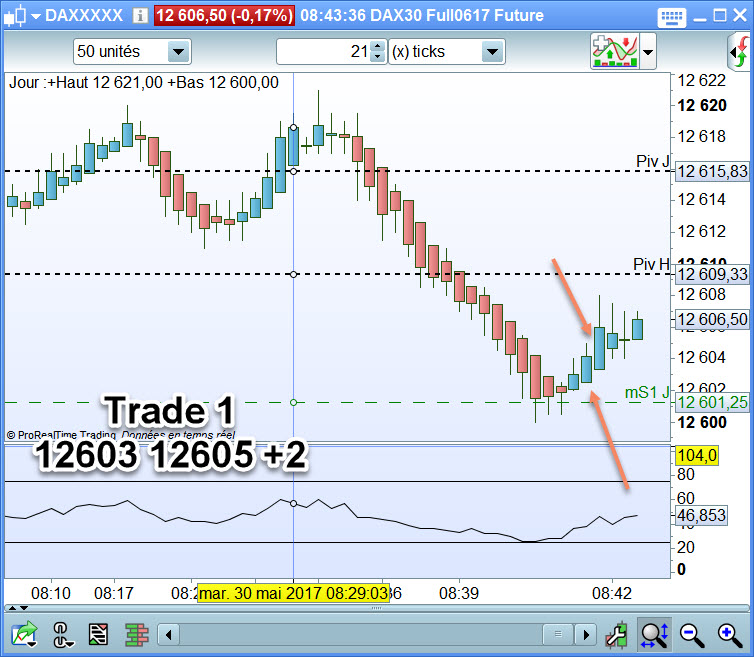
Task: Click the 08:17 time axis label
Action: point(113,593)
